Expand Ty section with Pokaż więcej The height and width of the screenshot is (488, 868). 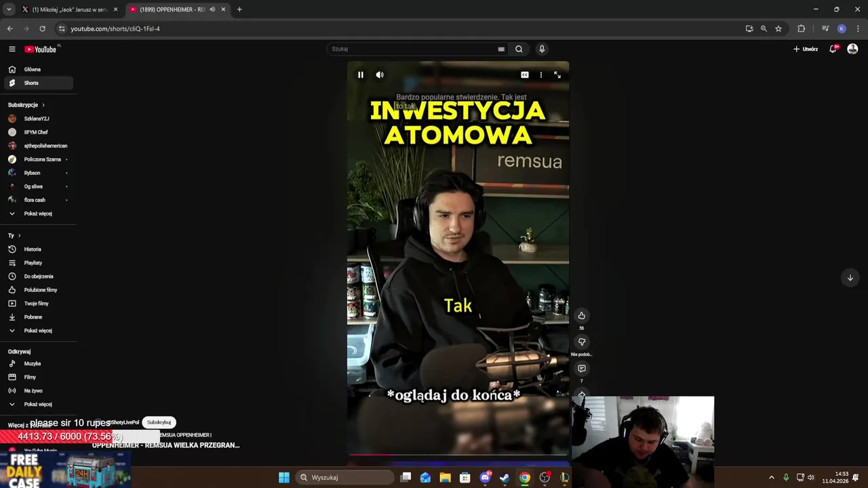point(38,331)
